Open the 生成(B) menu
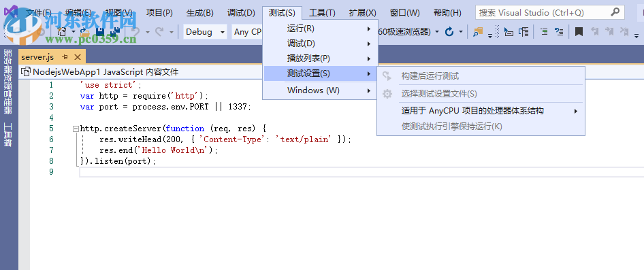The image size is (644, 270). pyautogui.click(x=200, y=13)
